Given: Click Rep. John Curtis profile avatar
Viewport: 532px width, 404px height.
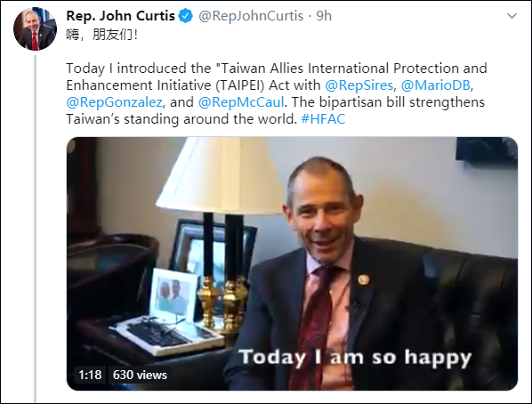Looking at the screenshot, I should (35, 28).
